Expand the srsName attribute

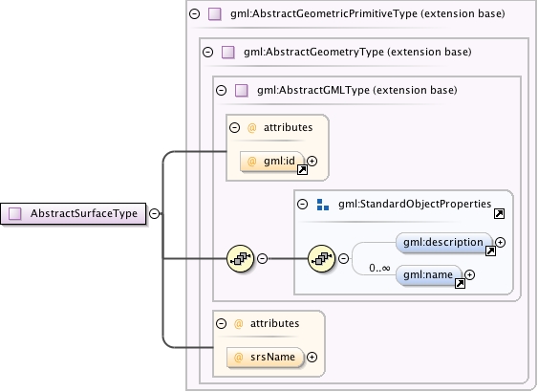[312, 357]
